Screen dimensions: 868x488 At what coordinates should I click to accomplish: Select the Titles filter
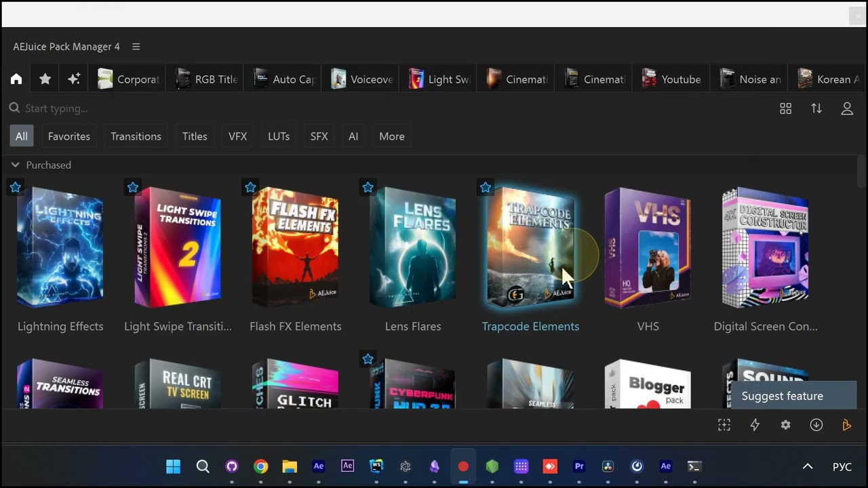point(195,136)
